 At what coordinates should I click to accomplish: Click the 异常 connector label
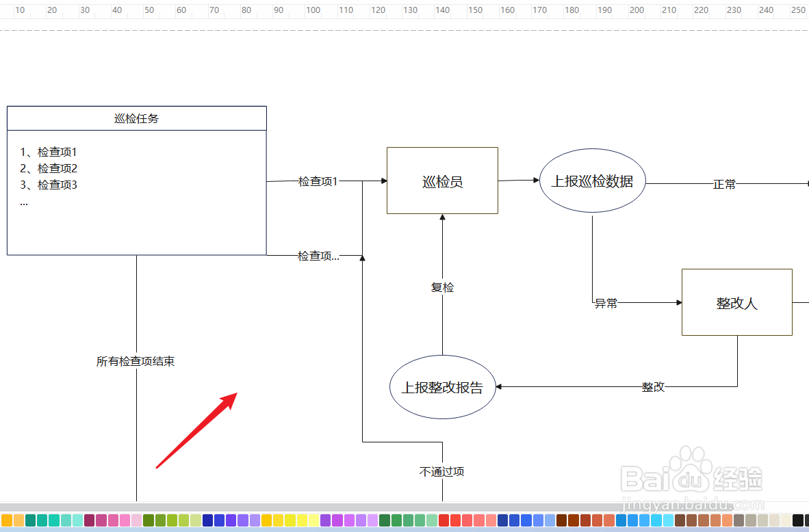(x=605, y=303)
